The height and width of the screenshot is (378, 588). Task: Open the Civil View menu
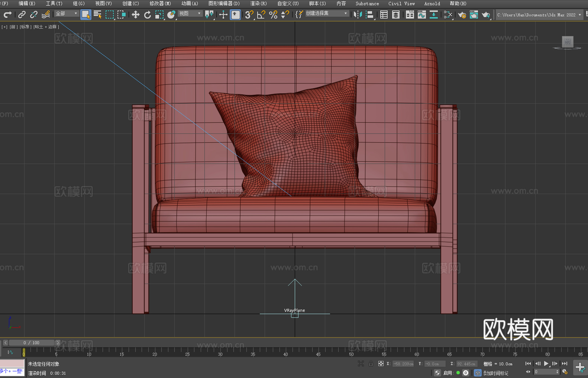(x=401, y=3)
